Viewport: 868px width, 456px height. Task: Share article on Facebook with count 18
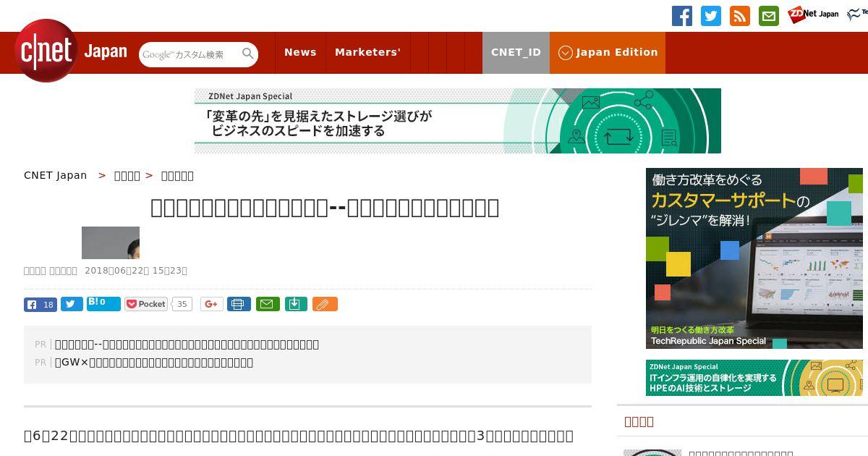click(41, 304)
